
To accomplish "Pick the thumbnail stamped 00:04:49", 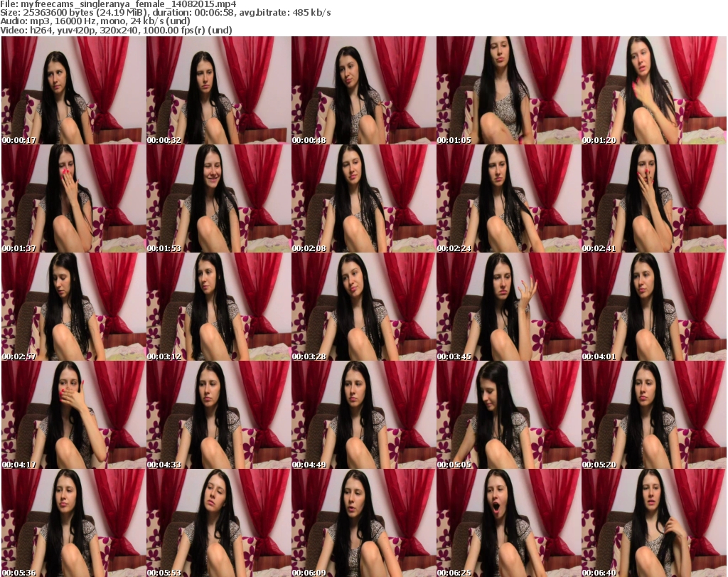I will [363, 415].
